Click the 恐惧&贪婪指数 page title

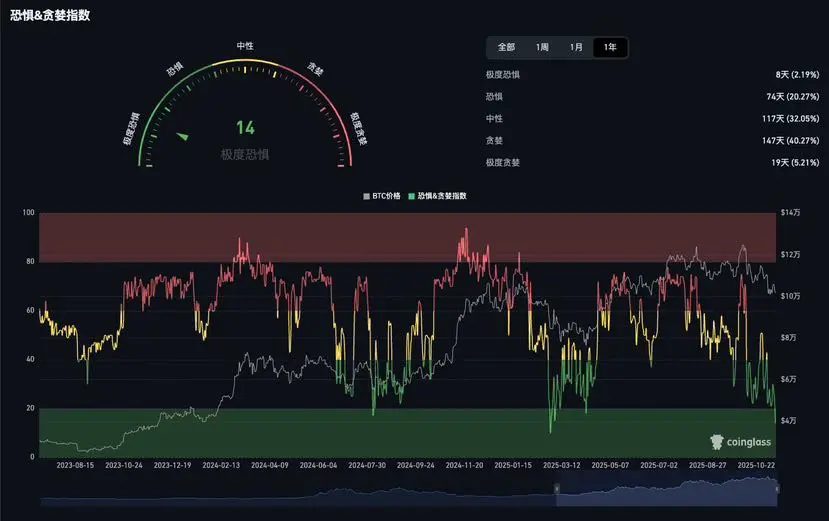point(50,15)
